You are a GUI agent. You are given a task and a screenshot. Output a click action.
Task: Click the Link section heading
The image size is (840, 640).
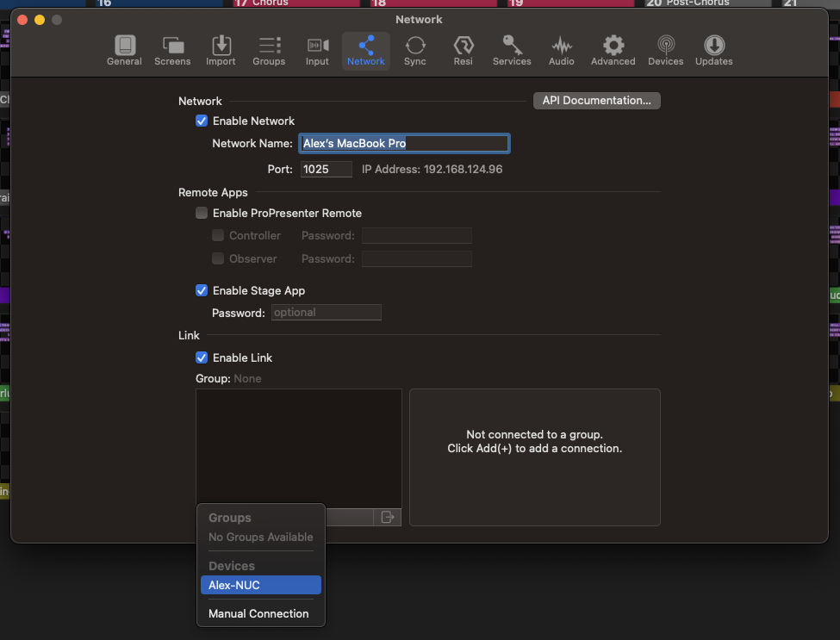(x=189, y=335)
